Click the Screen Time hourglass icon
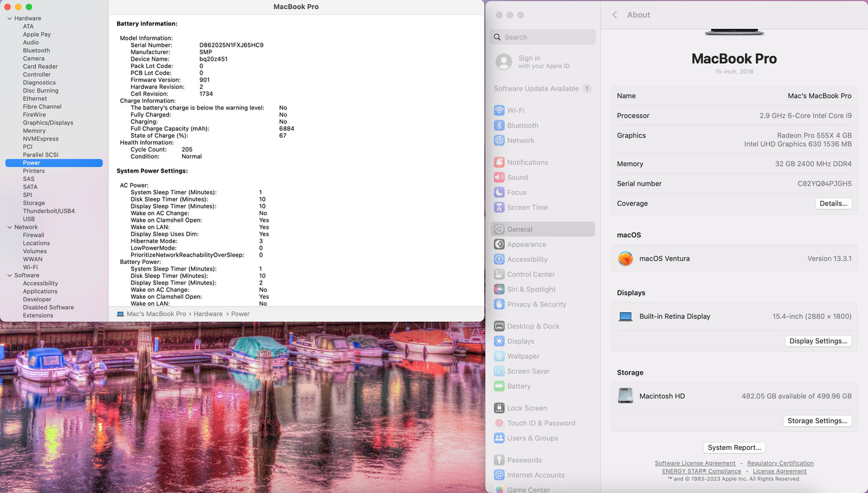Screen dimensions: 868x493 [x=499, y=207]
